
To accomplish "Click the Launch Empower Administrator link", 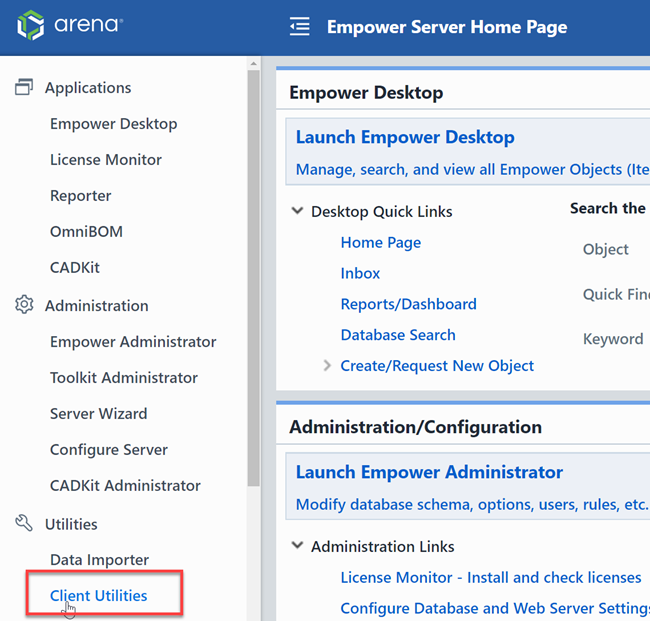I will [x=429, y=472].
